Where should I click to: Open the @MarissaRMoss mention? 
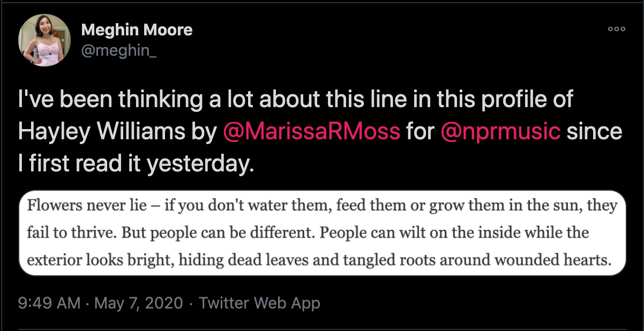(x=311, y=132)
